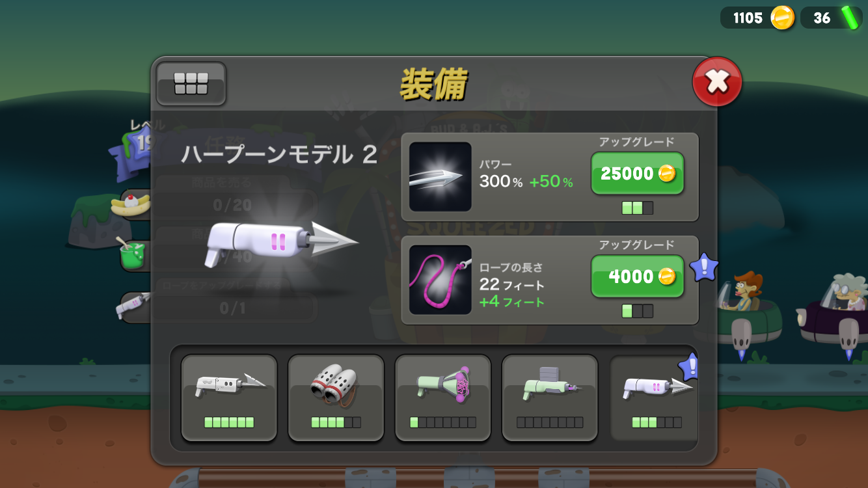Viewport: 868px width, 488px height.
Task: Tap the green plutonium counter 36
Action: click(x=832, y=18)
